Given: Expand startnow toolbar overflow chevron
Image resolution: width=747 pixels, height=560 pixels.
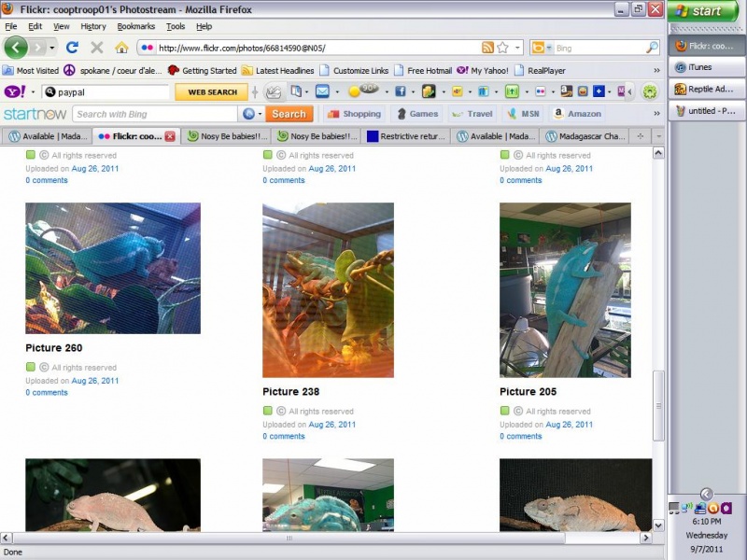Looking at the screenshot, I should [x=657, y=113].
